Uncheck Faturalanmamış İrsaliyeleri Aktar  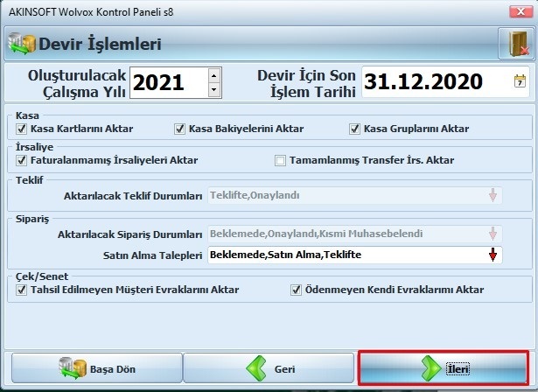tap(21, 160)
